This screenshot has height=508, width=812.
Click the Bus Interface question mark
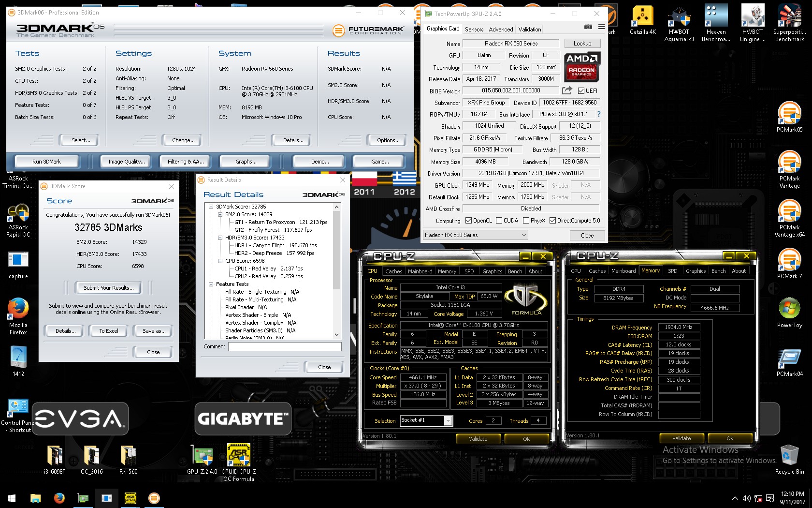point(599,114)
